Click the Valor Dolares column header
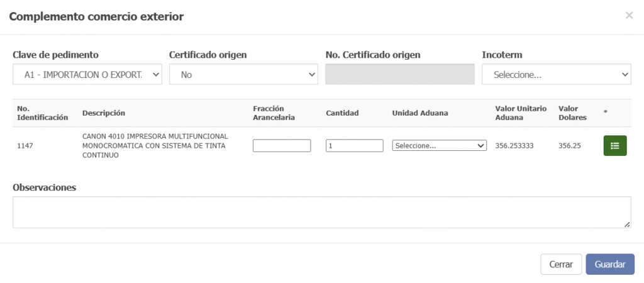Viewport: 644px width, 283px height. click(x=572, y=113)
